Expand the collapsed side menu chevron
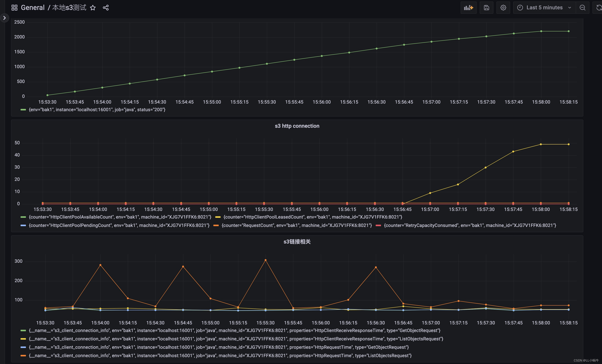The image size is (602, 364). tap(4, 18)
